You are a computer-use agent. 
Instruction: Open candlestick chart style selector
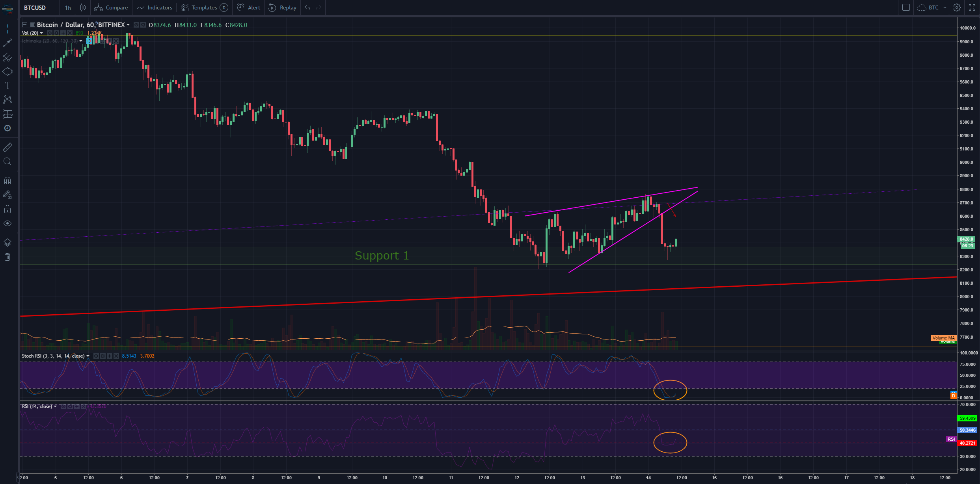tap(83, 7)
